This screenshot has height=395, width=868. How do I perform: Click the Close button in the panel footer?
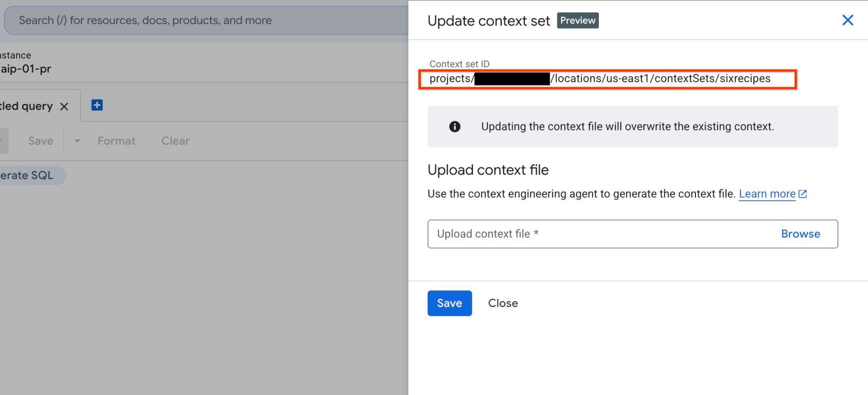[x=503, y=303]
